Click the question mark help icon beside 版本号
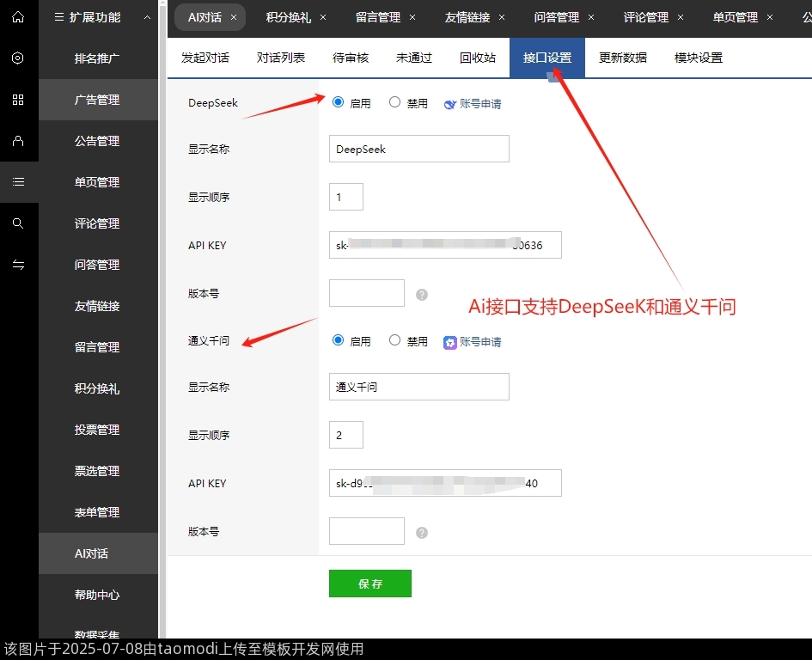 coord(421,293)
